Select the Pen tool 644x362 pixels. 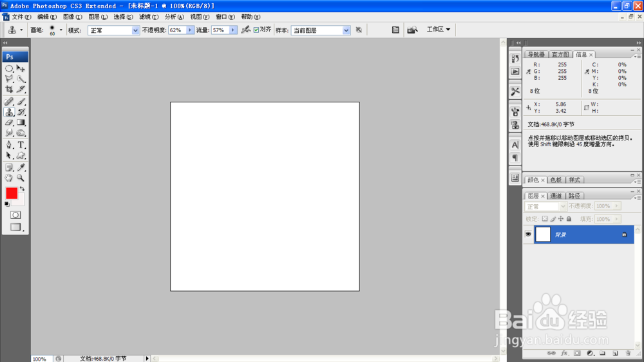coord(9,145)
